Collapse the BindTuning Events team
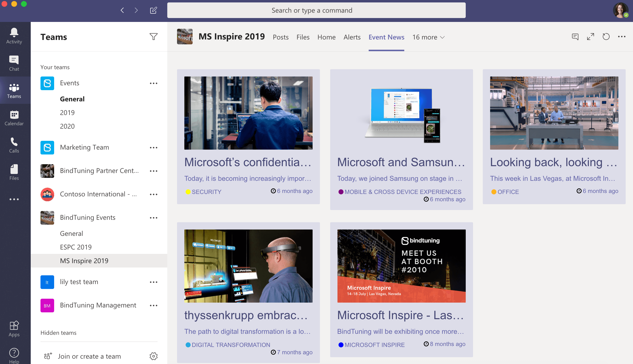633x364 pixels. point(88,218)
